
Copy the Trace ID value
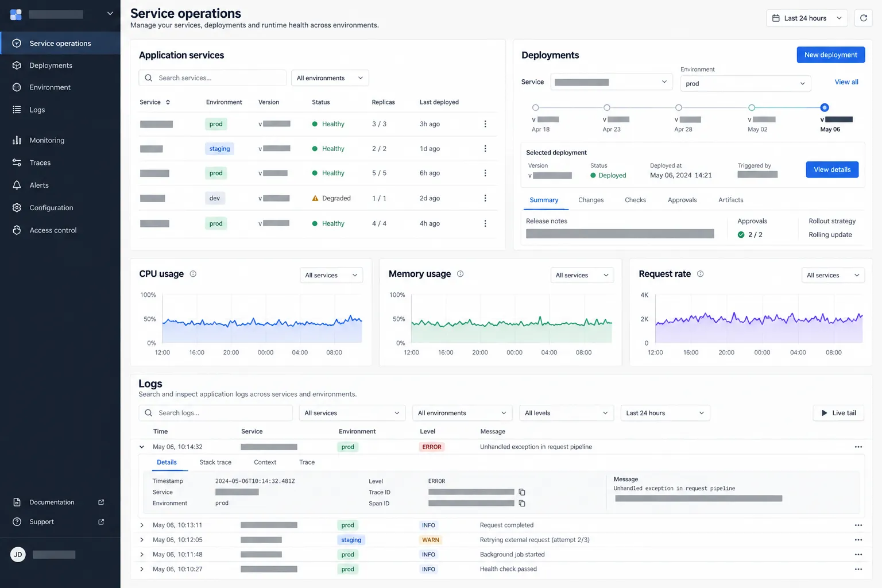pos(522,492)
